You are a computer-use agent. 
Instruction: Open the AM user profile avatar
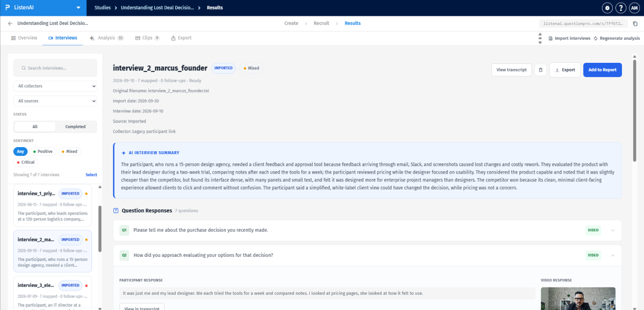point(634,8)
